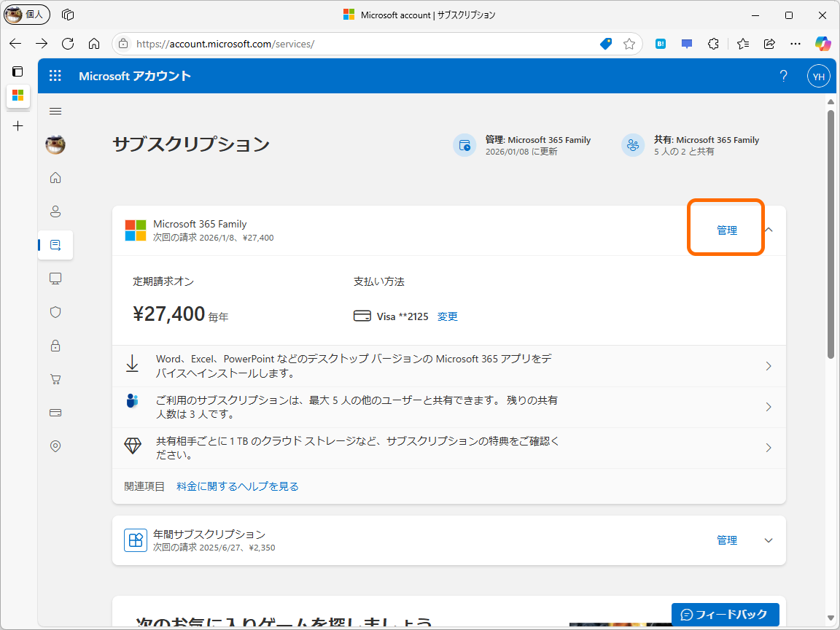Viewport: 840px width, 630px height.
Task: Open the Devices section in the sidebar
Action: [55, 278]
